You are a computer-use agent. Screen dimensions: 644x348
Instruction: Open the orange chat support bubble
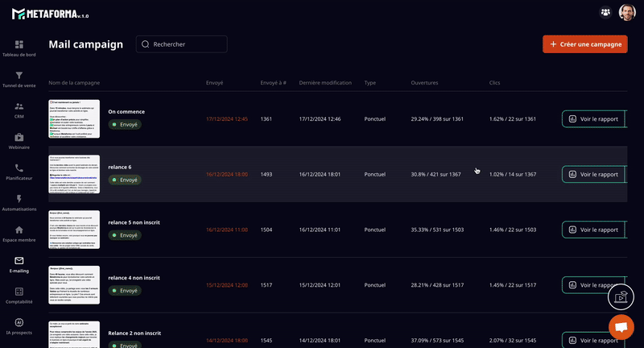[x=621, y=327]
